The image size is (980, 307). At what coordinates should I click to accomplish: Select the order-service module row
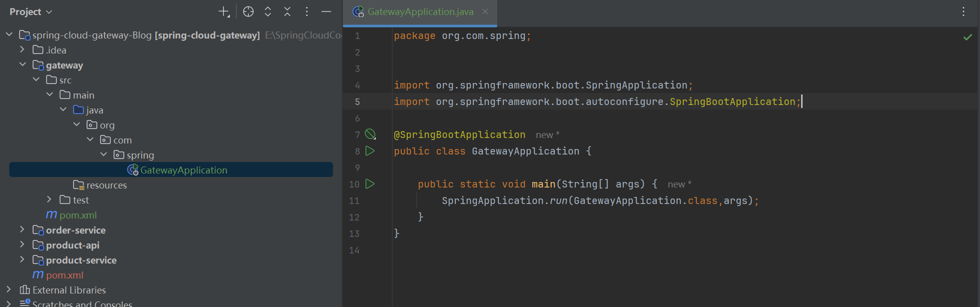click(171, 230)
